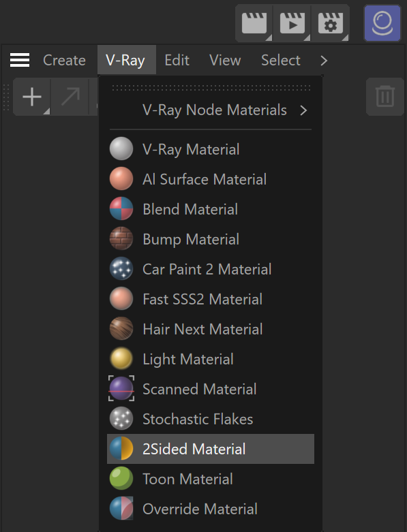Click the Car Paint 2 Material icon

[x=121, y=268]
